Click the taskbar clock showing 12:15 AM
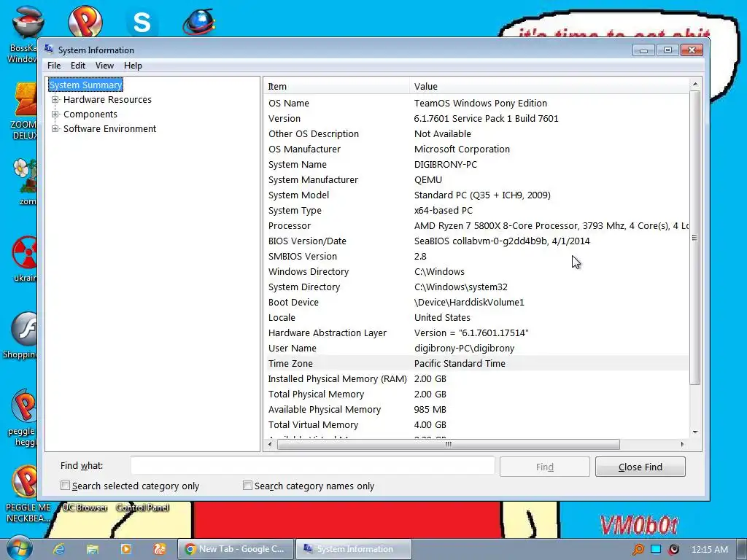 point(709,550)
